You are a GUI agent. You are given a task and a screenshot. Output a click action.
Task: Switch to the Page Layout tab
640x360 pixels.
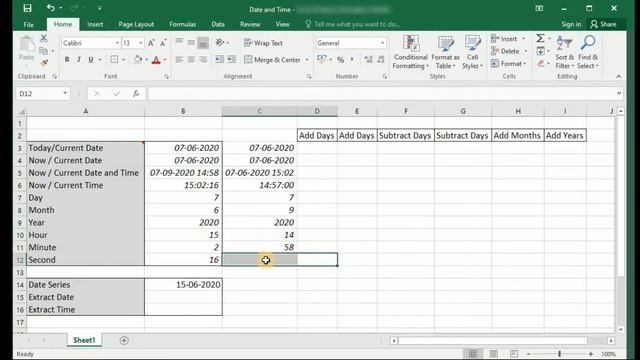(136, 24)
